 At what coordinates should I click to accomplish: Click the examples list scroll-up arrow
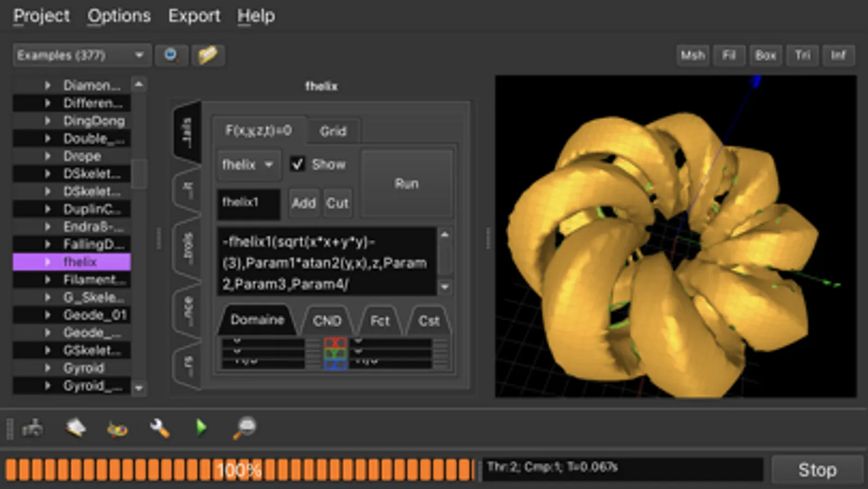coord(139,84)
